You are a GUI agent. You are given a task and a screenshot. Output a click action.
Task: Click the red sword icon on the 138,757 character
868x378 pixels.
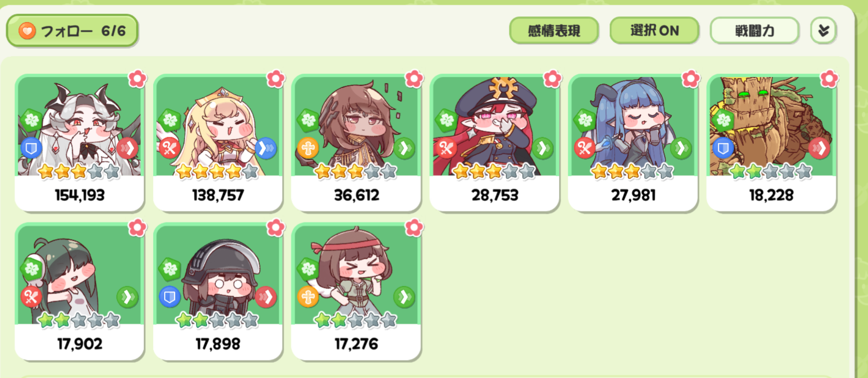tap(170, 148)
